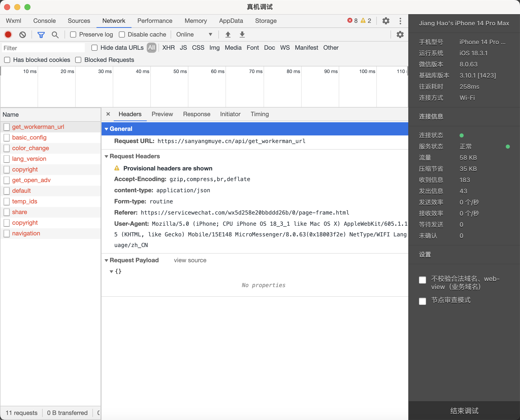520x420 pixels.
Task: Click view source link in Request Payload
Action: (190, 260)
